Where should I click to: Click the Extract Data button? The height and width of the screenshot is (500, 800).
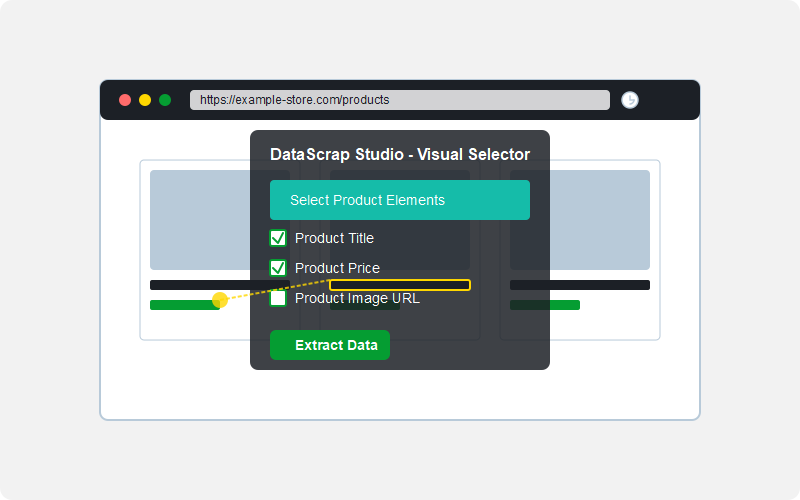tap(330, 345)
